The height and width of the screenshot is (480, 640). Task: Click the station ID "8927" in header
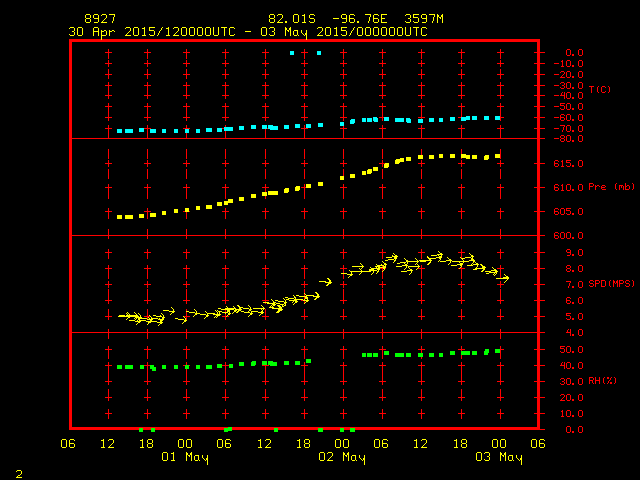click(x=100, y=19)
